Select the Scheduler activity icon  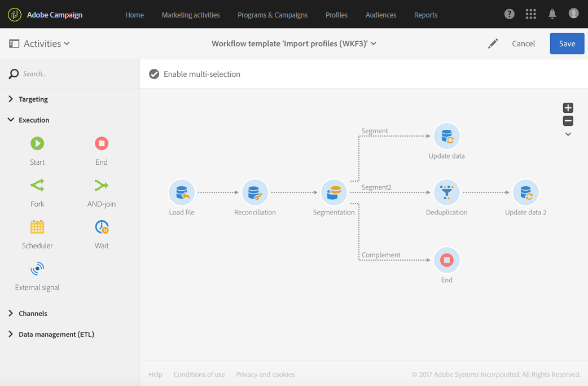[x=37, y=227]
